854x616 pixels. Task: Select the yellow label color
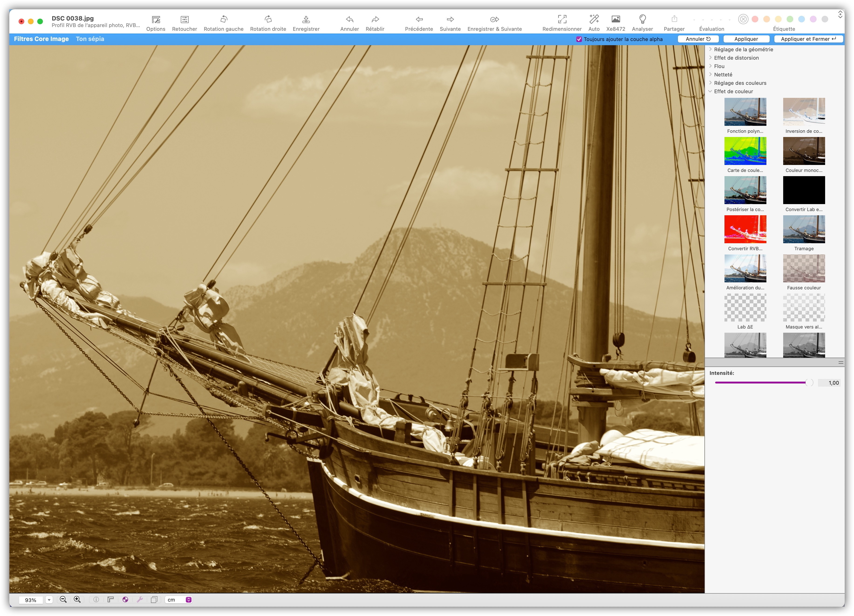point(778,19)
